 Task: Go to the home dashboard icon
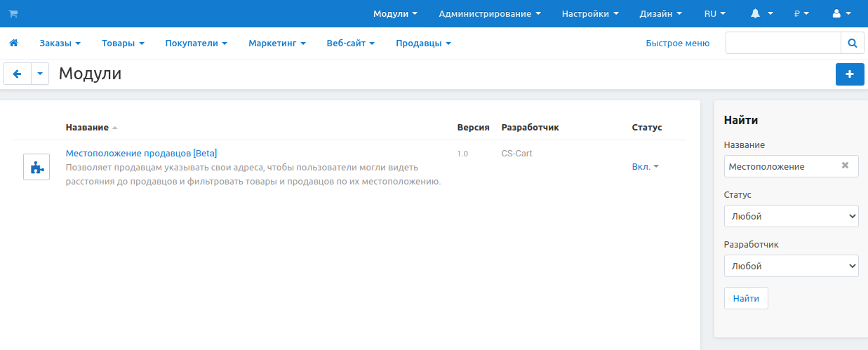point(13,43)
